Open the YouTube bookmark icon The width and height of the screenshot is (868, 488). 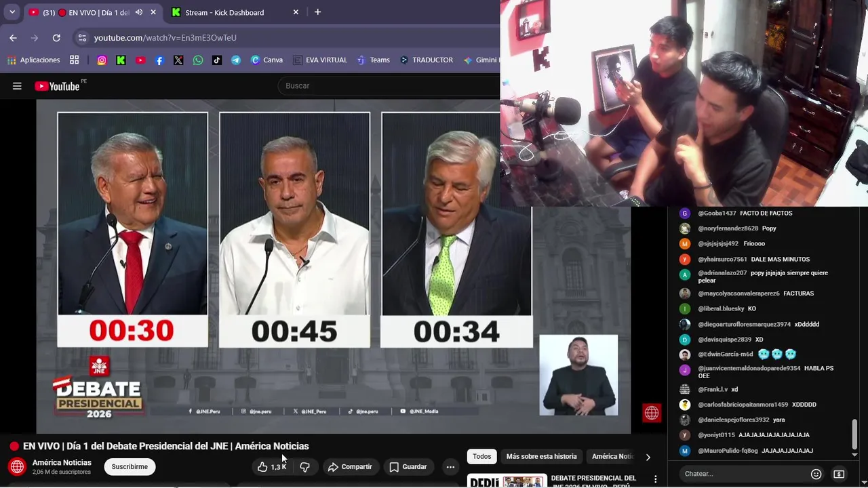click(x=140, y=60)
